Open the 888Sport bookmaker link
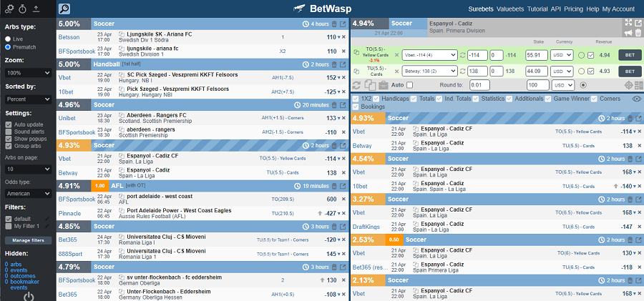The width and height of the screenshot is (644, 301). coord(70,254)
